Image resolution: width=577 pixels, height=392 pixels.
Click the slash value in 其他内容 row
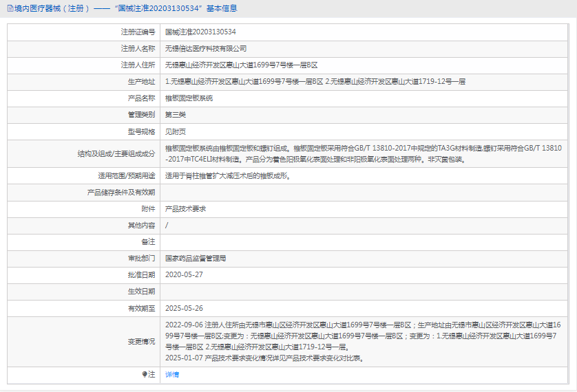click(167, 225)
